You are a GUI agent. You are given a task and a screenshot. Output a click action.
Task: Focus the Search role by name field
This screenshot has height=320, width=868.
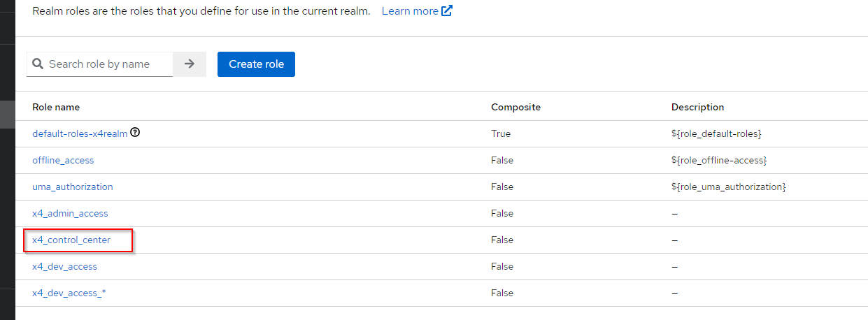tap(108, 64)
